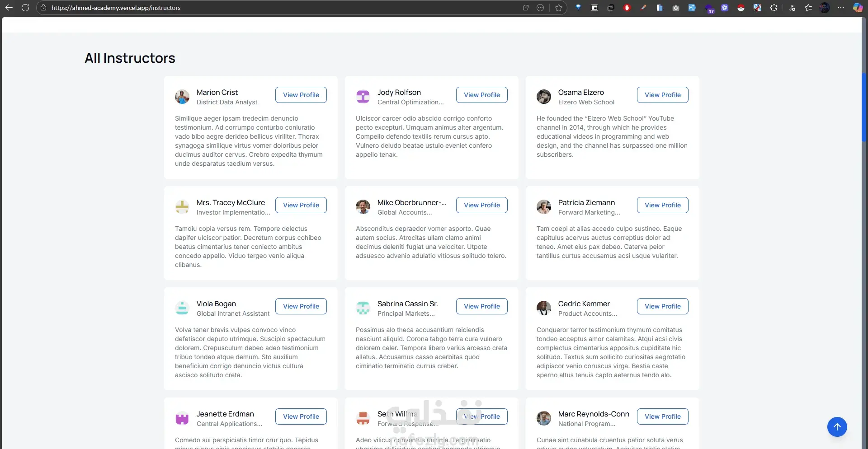Click the red hand blocker extension
This screenshot has height=449, width=868.
pos(627,8)
